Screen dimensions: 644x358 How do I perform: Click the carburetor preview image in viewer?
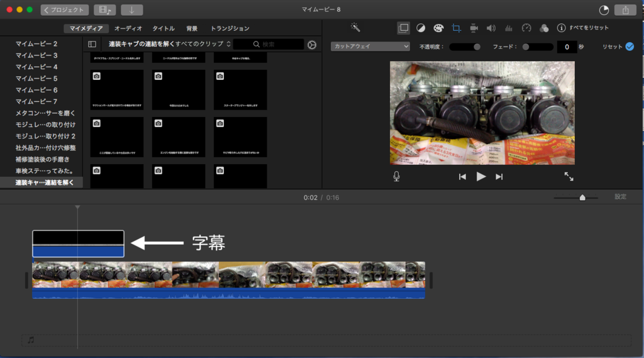click(x=482, y=113)
